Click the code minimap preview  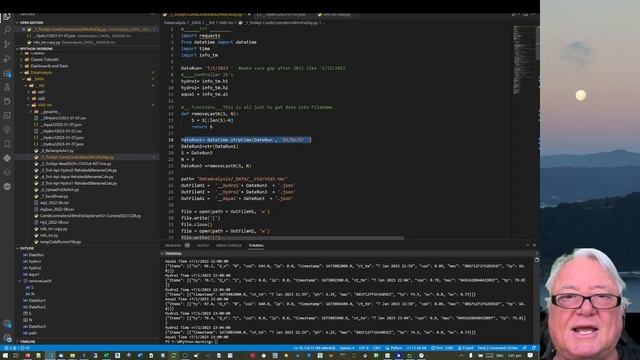(x=524, y=61)
